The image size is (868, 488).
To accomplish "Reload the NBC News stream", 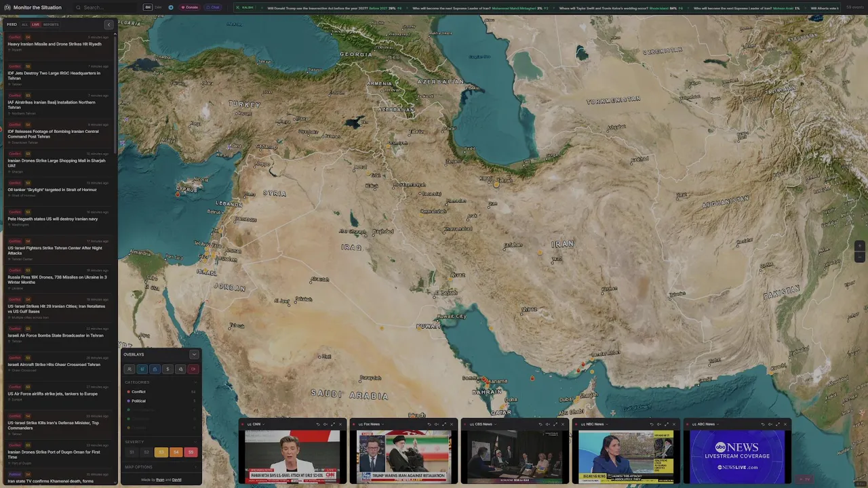I will point(652,424).
